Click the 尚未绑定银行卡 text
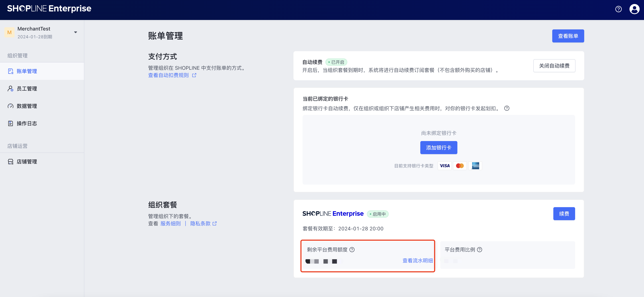The image size is (644, 297). pyautogui.click(x=439, y=133)
